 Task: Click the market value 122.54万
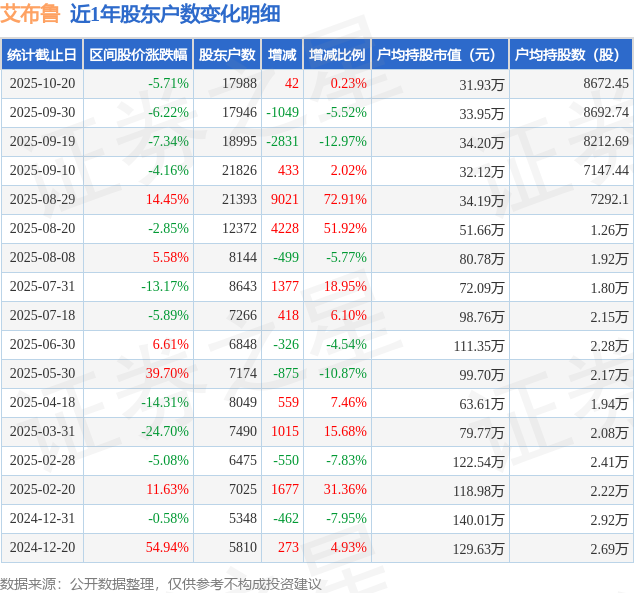pyautogui.click(x=479, y=462)
